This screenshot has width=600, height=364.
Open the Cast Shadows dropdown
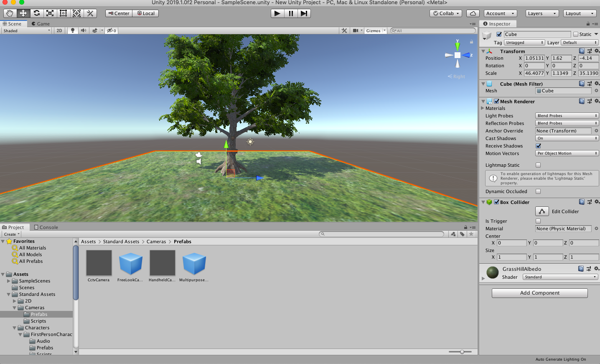567,138
